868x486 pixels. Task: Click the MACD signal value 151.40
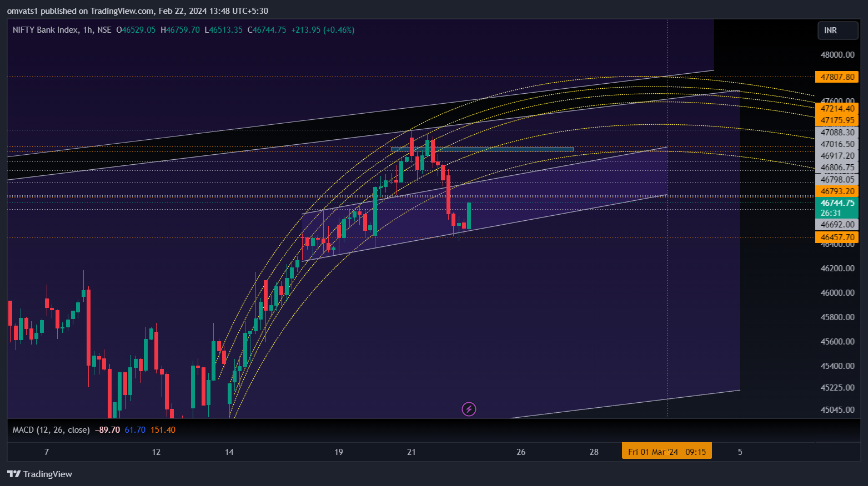tap(163, 430)
